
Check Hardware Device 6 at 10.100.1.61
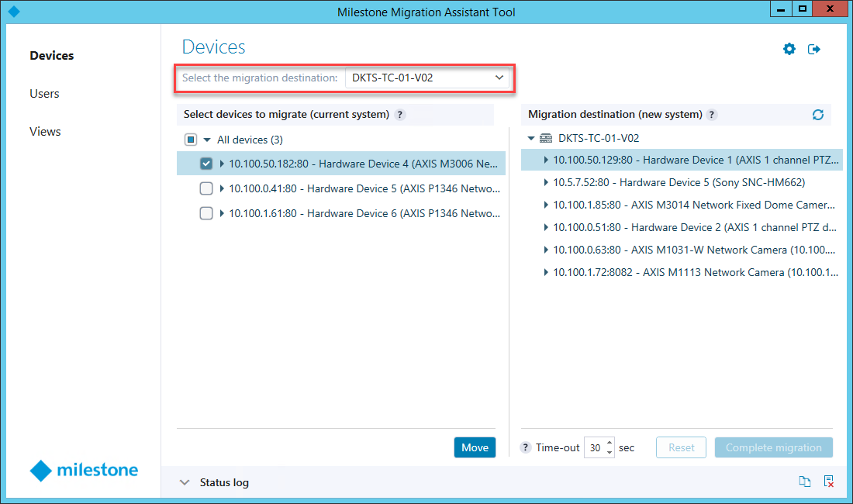[206, 213]
